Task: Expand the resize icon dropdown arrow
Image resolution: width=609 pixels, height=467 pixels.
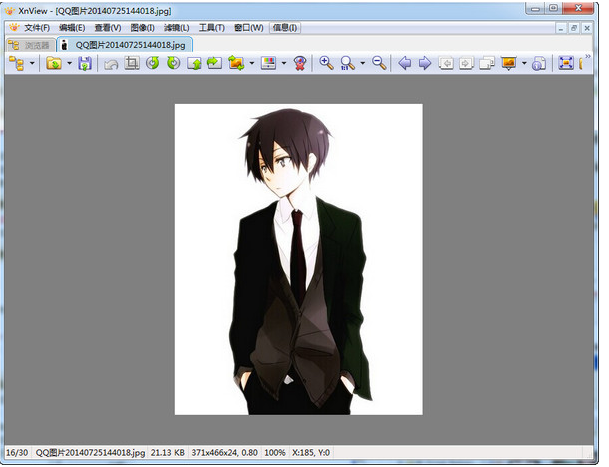Action: pos(252,63)
